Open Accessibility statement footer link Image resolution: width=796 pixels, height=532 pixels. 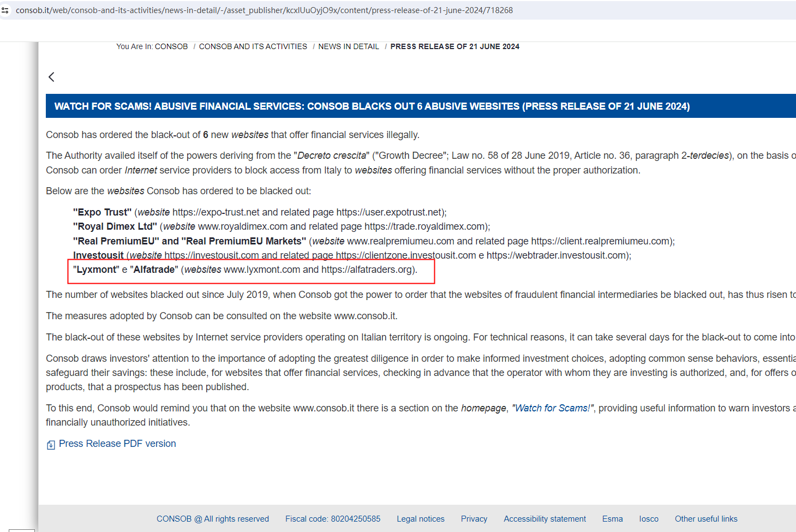pos(545,519)
